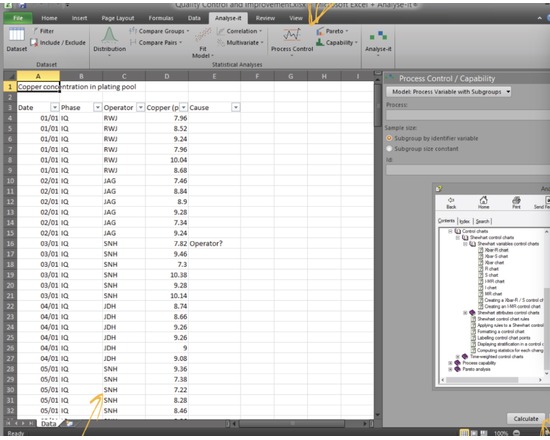This screenshot has width=550, height=440.
Task: Expand the Process capability help node
Action: point(450,363)
